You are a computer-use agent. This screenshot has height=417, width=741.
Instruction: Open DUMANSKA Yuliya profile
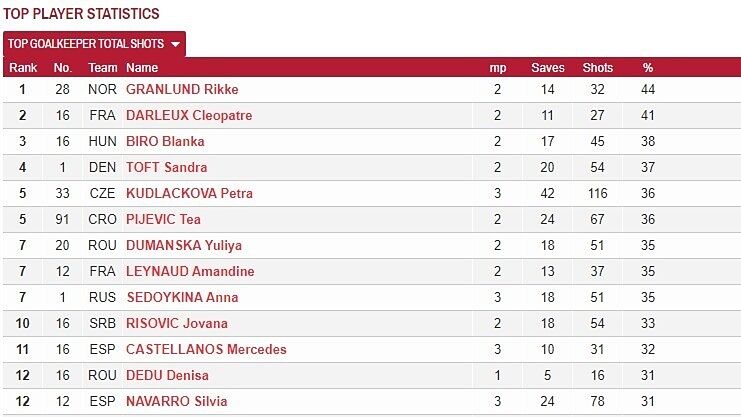[184, 245]
